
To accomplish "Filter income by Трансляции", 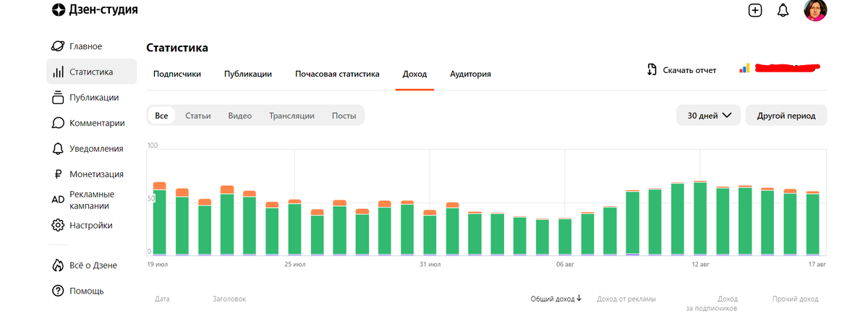I will [292, 116].
